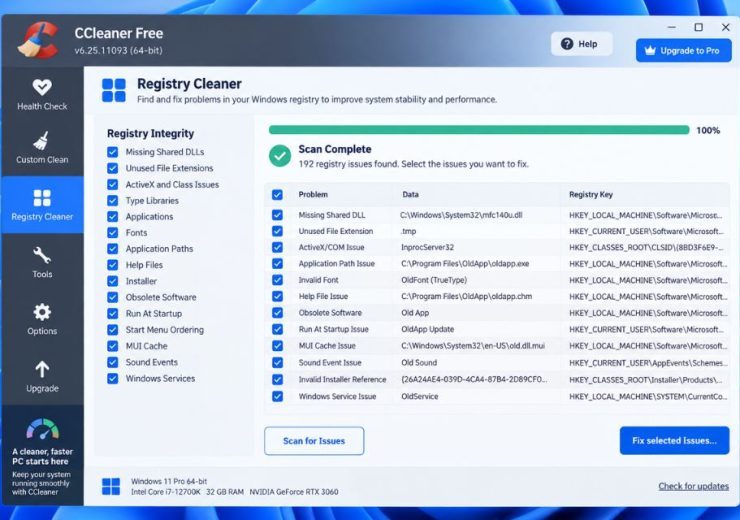Click the green scan progress bar
The width and height of the screenshot is (740, 520).
click(479, 130)
